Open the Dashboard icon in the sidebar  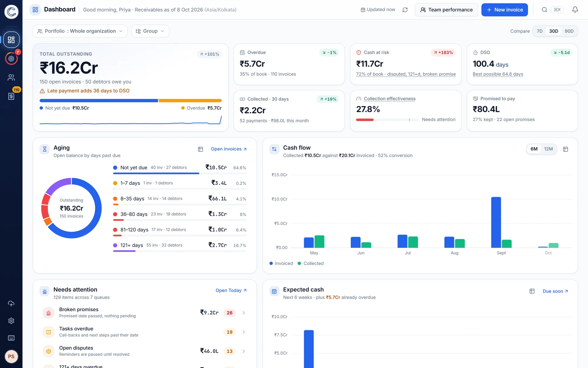(x=11, y=40)
